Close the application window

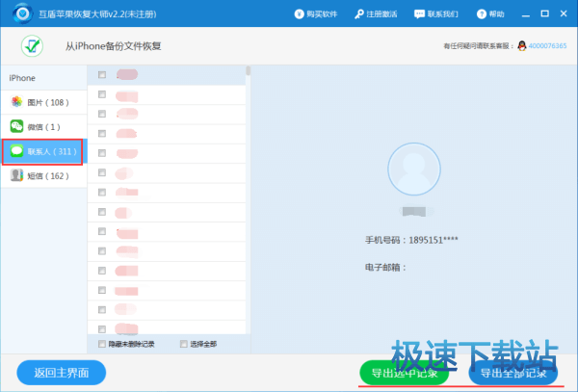[564, 14]
